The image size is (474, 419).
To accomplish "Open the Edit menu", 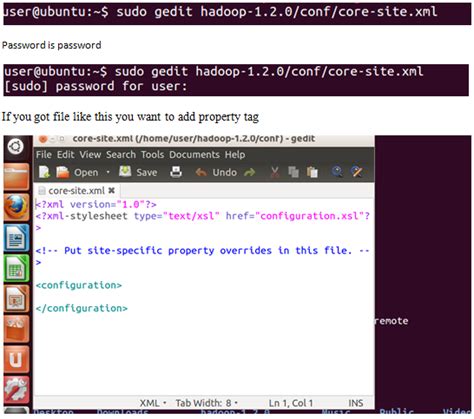I will tap(65, 155).
